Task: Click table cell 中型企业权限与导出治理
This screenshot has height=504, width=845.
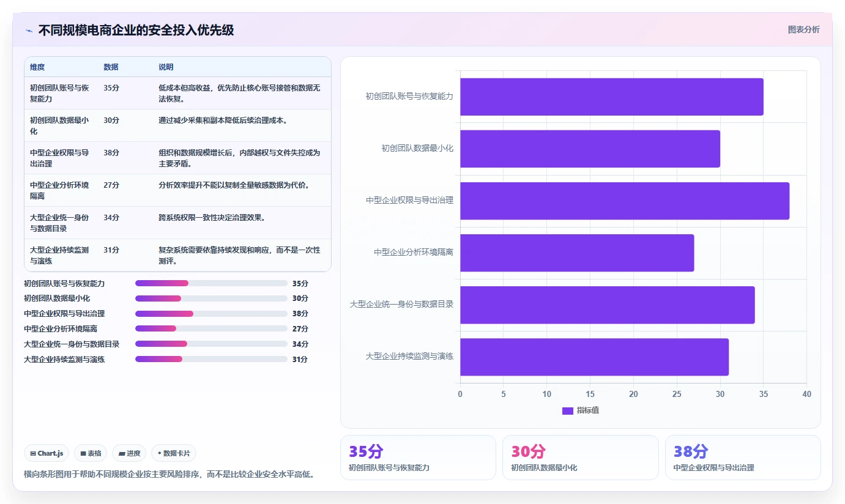Action: (x=60, y=158)
